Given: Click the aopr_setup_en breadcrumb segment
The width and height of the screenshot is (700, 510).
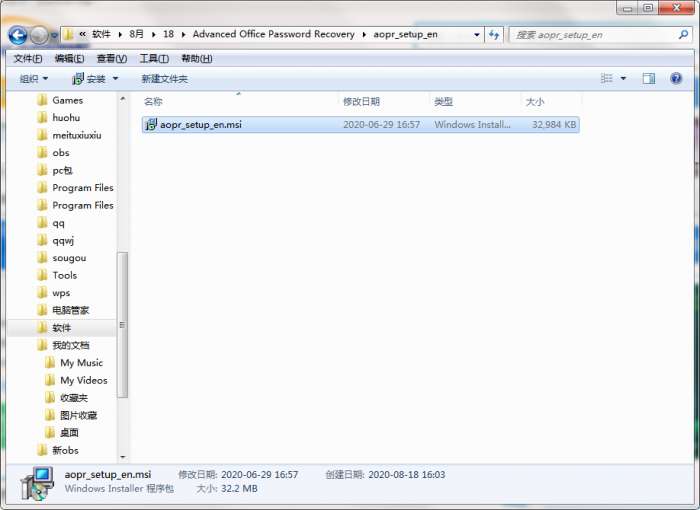Looking at the screenshot, I should coord(405,34).
